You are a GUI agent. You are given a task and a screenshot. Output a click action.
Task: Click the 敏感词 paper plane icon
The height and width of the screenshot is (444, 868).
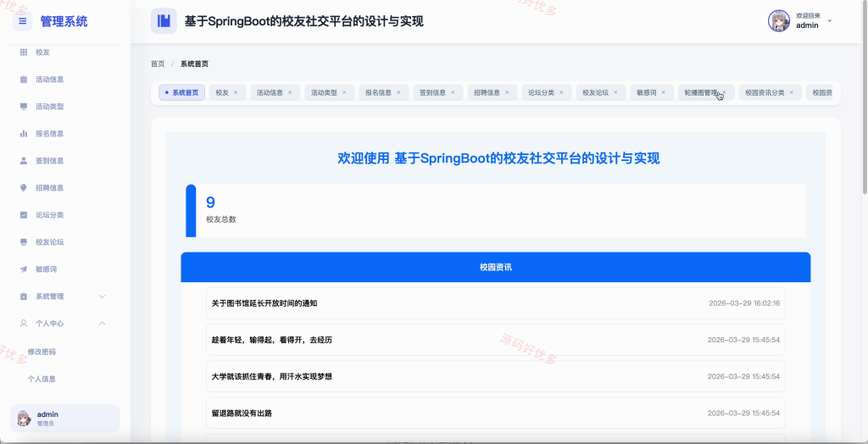(23, 269)
